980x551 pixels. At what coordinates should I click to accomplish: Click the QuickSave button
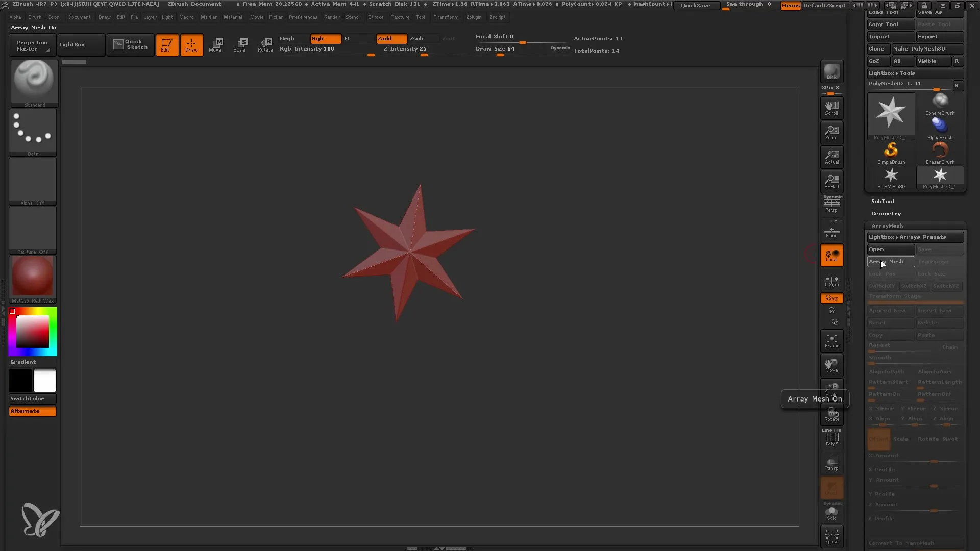(x=696, y=5)
